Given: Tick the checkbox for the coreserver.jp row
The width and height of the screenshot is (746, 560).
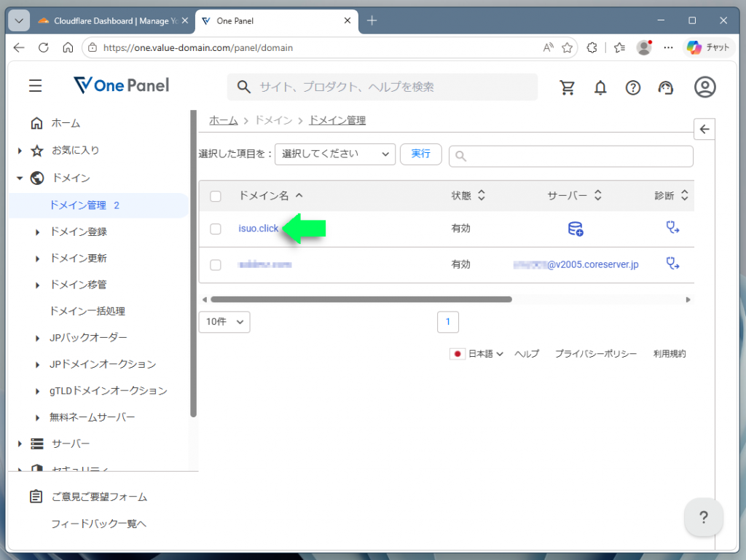Looking at the screenshot, I should [216, 265].
